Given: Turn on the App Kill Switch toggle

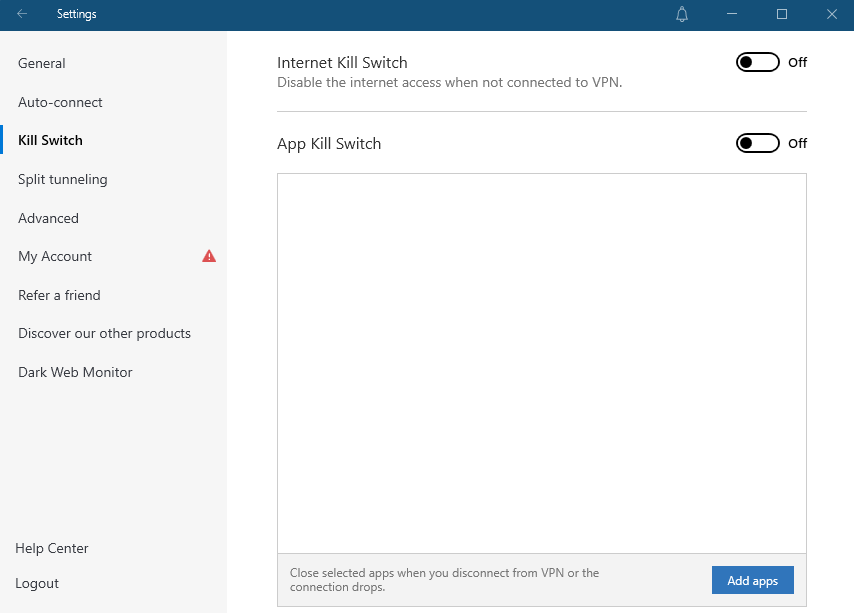Looking at the screenshot, I should [757, 143].
